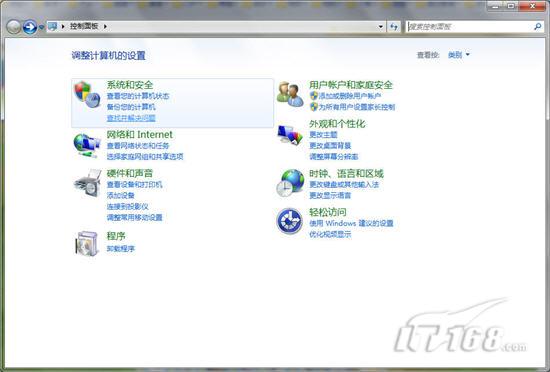
Task: Select the 控制面板 breadcrumb item
Action: pyautogui.click(x=84, y=26)
